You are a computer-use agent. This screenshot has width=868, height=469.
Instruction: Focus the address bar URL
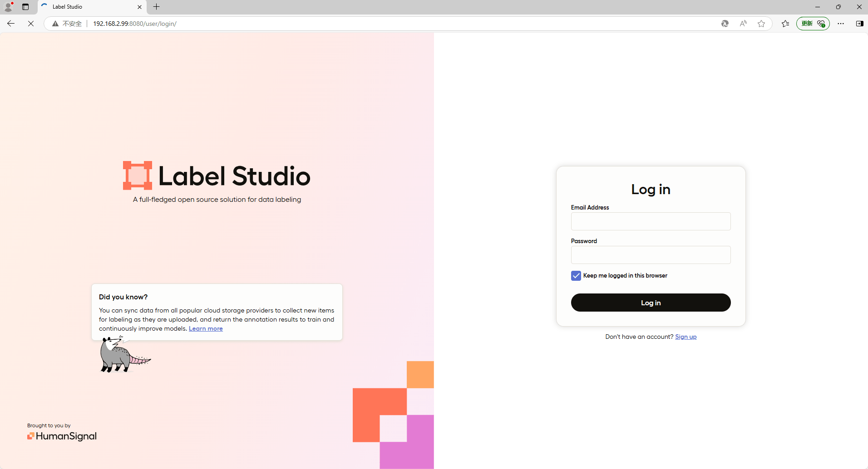pos(135,24)
